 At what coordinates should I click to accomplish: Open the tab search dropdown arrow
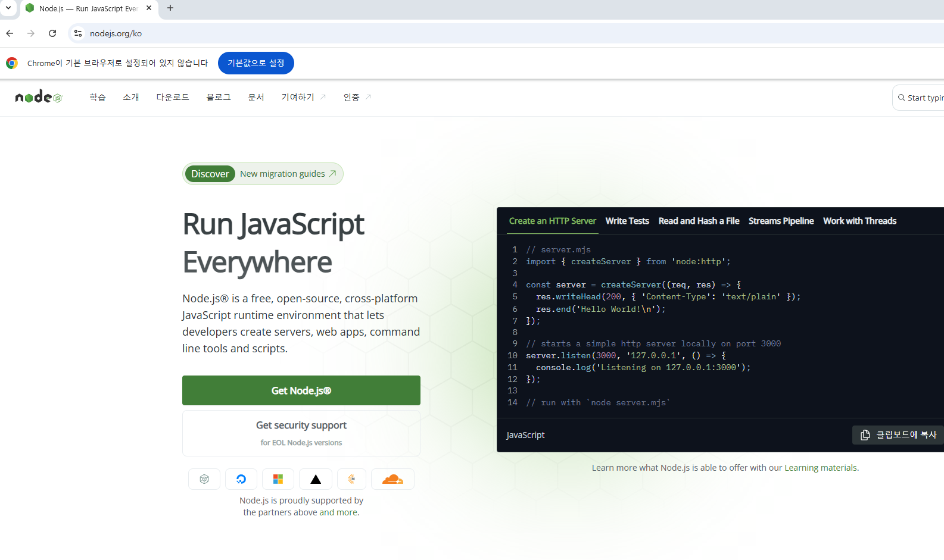tap(8, 8)
